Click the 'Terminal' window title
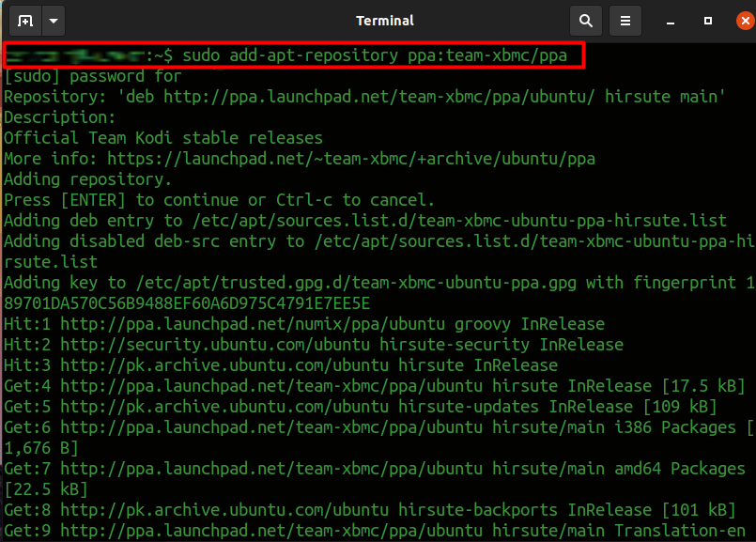The image size is (756, 542). click(385, 21)
